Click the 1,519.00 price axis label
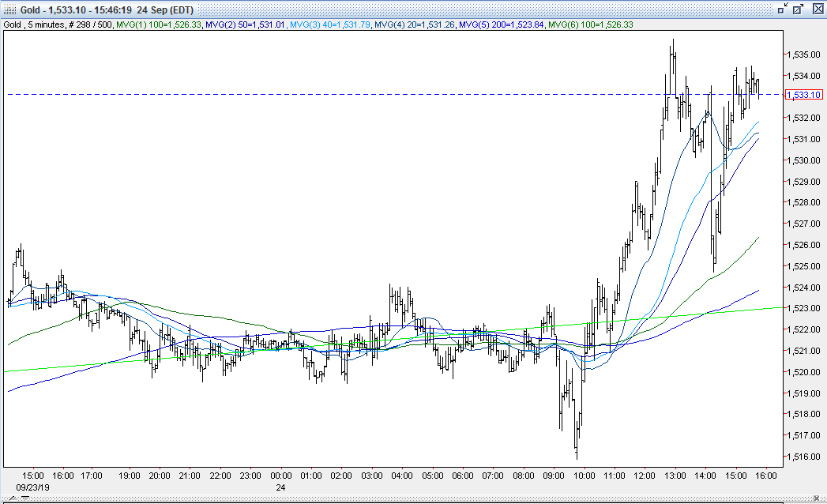 [x=803, y=393]
